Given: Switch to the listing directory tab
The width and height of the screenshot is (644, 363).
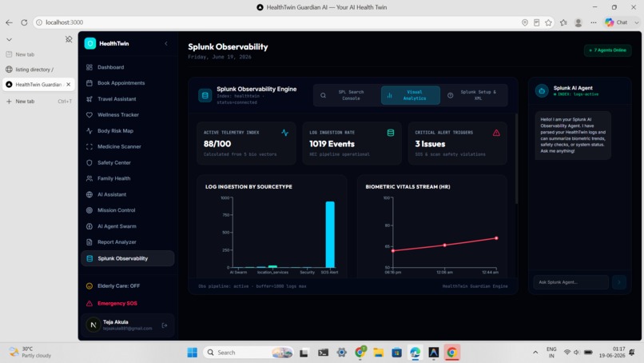Looking at the screenshot, I should click(39, 70).
